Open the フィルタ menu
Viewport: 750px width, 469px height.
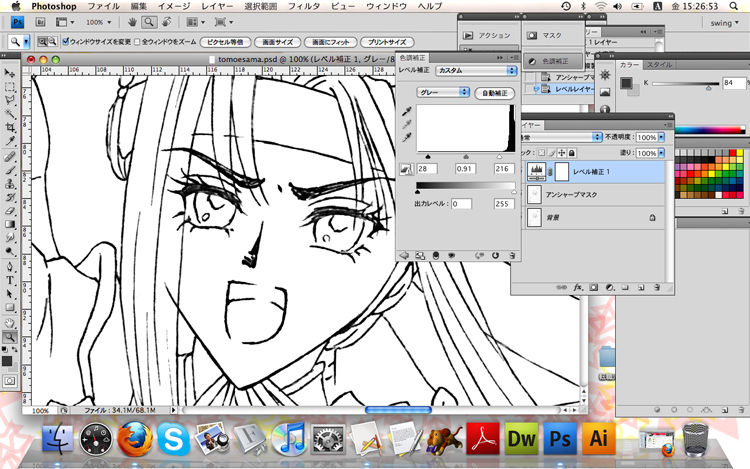[304, 6]
